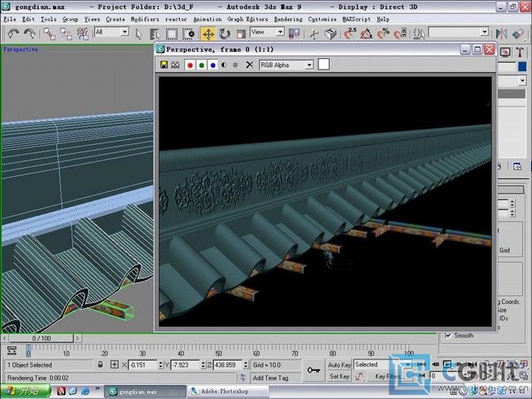The width and height of the screenshot is (532, 399).
Task: Choose the Select Object arrow tool
Action: click(138, 34)
